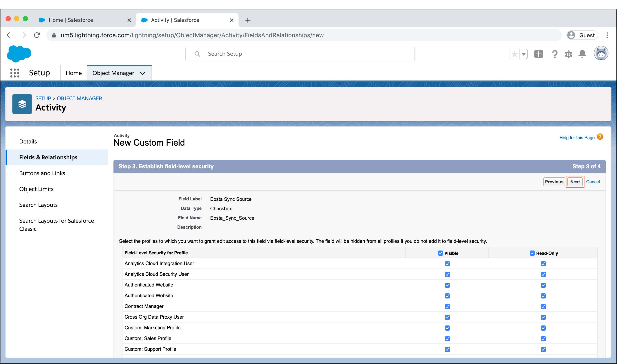
Task: Expand the favorites list dropdown arrow
Action: click(524, 54)
